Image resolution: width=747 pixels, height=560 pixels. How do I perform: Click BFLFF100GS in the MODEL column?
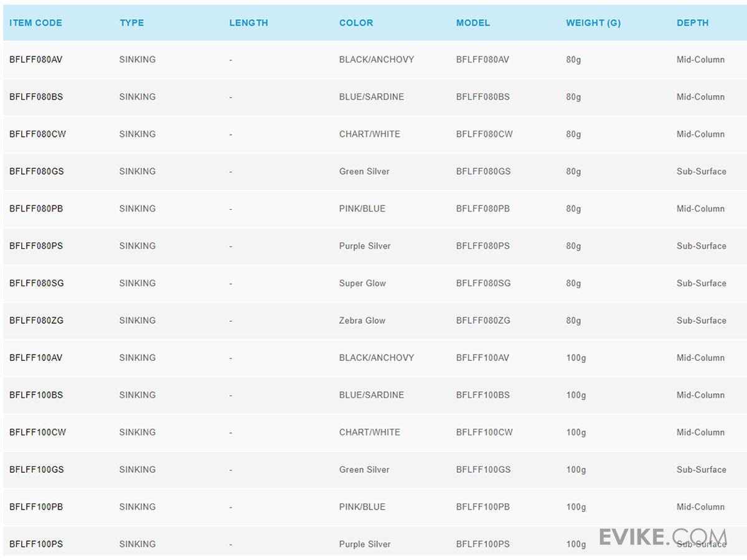pos(483,470)
